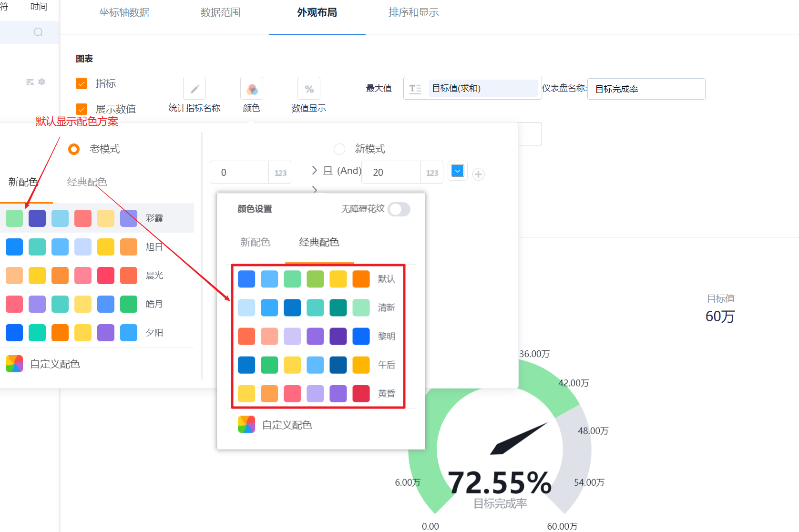Choose the 黎明 classic scheme
This screenshot has height=532, width=799.
click(318, 336)
